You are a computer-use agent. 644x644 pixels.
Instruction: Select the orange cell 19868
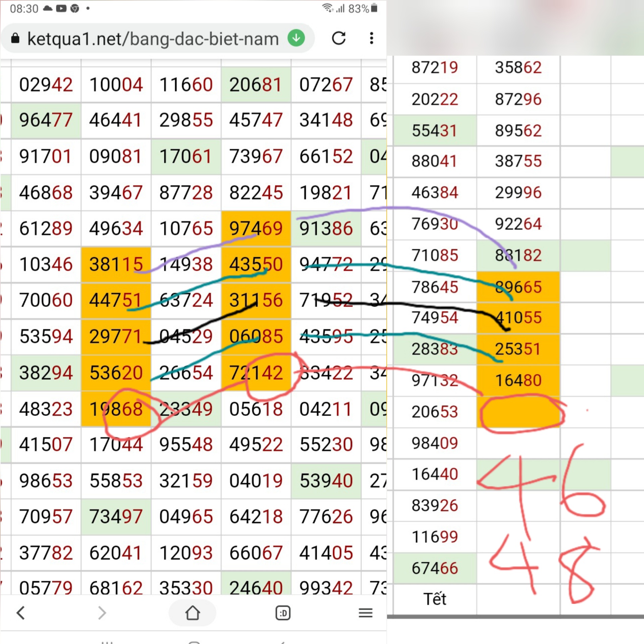pyautogui.click(x=116, y=409)
